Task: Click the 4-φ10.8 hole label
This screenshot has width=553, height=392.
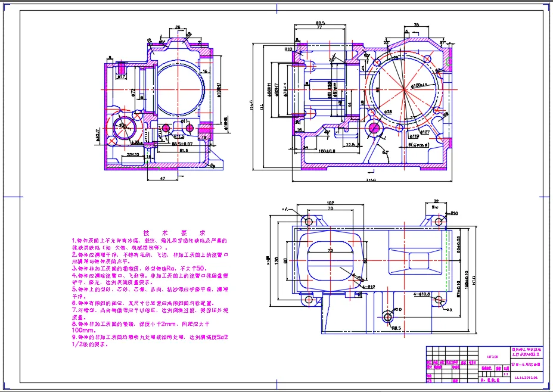Action: tap(422, 294)
